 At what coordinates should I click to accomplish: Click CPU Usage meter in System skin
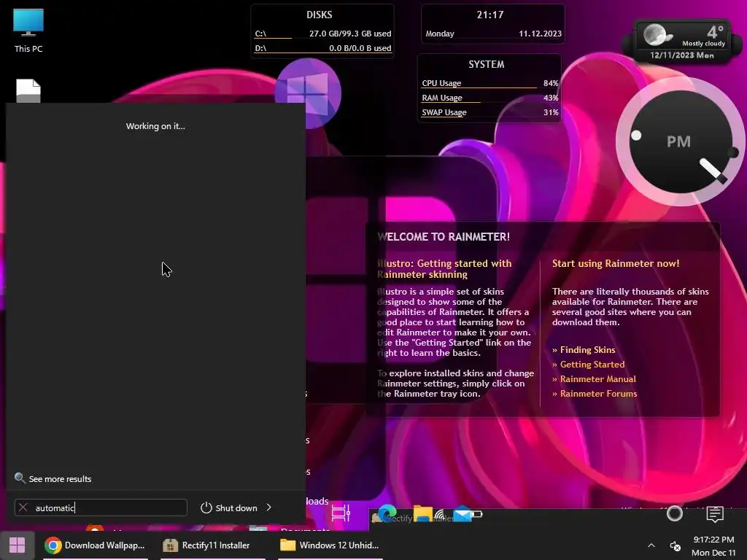[489, 83]
